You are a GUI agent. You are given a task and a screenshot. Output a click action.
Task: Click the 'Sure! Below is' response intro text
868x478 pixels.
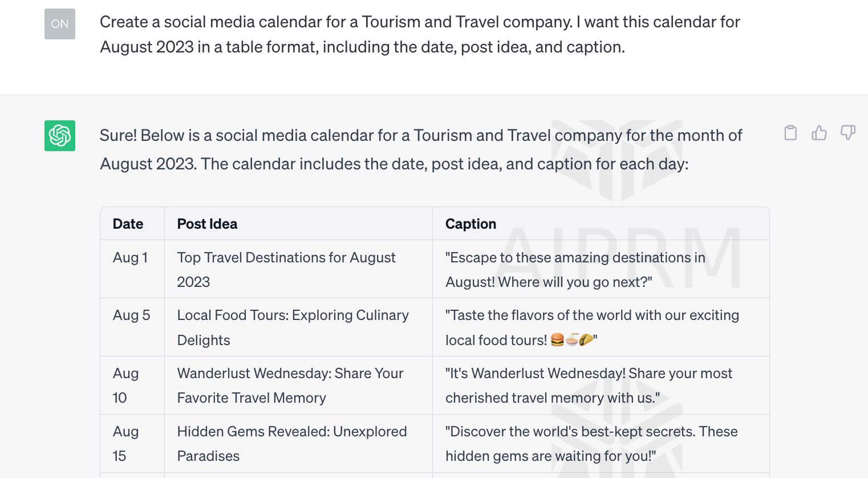click(421, 149)
